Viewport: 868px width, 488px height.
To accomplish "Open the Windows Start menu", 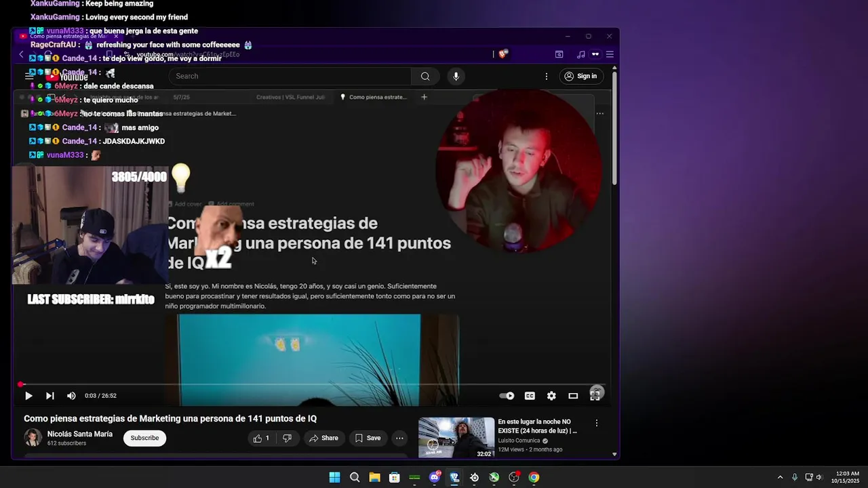I will 334,477.
